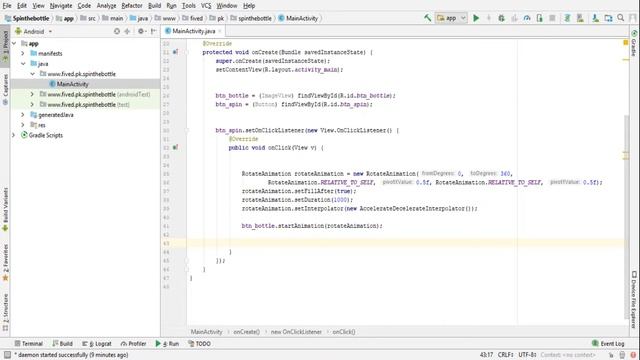Toggle the Captures side tool window

coord(5,89)
